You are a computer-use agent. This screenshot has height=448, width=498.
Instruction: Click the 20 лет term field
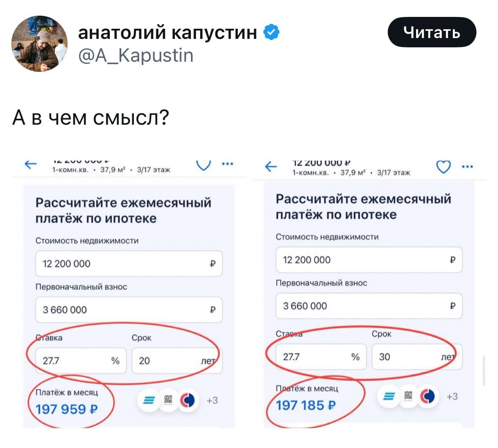[x=177, y=361]
